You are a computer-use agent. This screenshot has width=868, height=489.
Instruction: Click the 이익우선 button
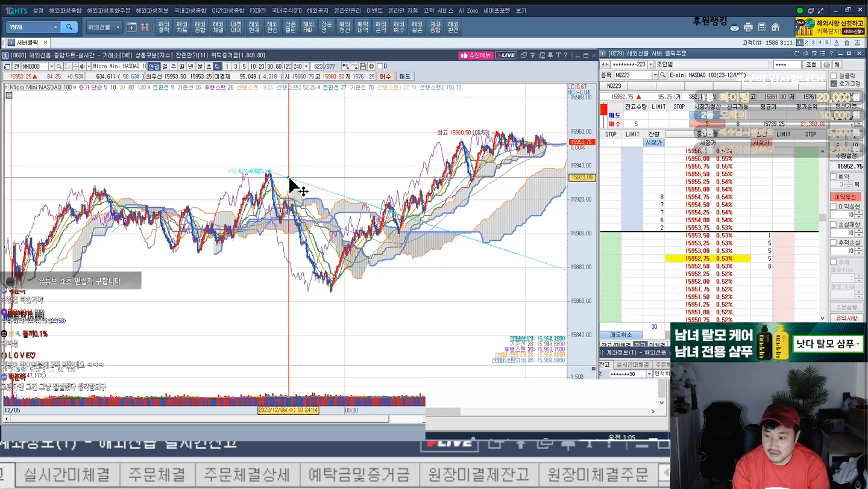846,197
